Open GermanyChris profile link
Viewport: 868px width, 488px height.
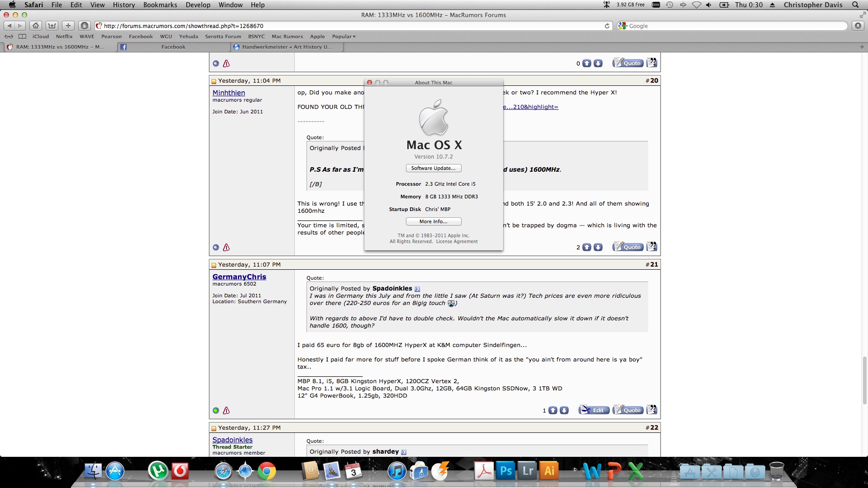pyautogui.click(x=239, y=277)
